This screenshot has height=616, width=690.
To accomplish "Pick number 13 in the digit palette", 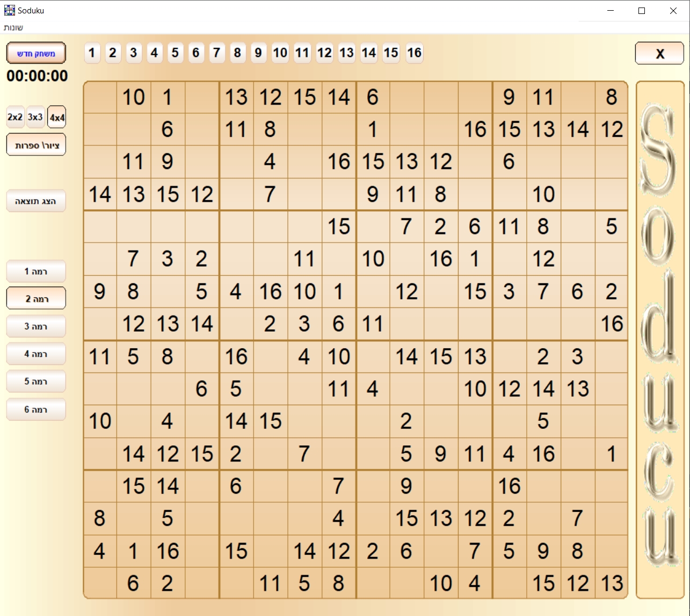I will tap(347, 53).
